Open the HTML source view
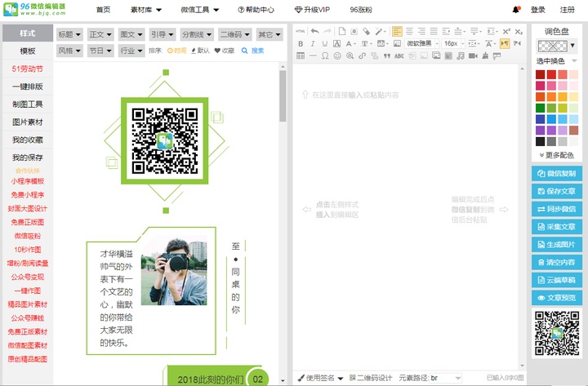The height and width of the screenshot is (386, 588). 301,32
